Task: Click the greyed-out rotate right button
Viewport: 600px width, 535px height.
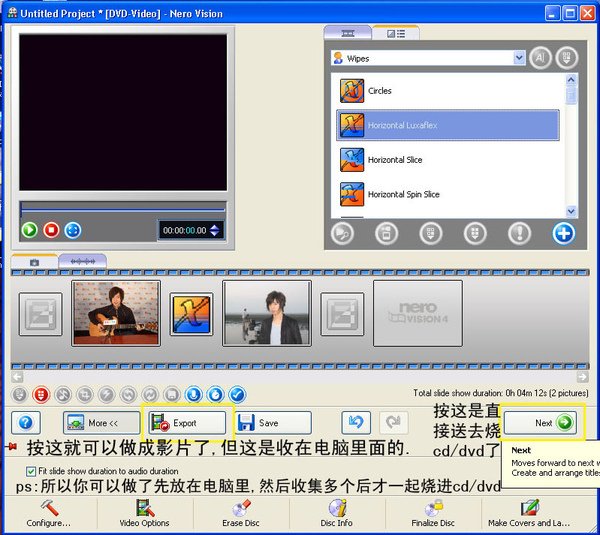Action: 150,395
